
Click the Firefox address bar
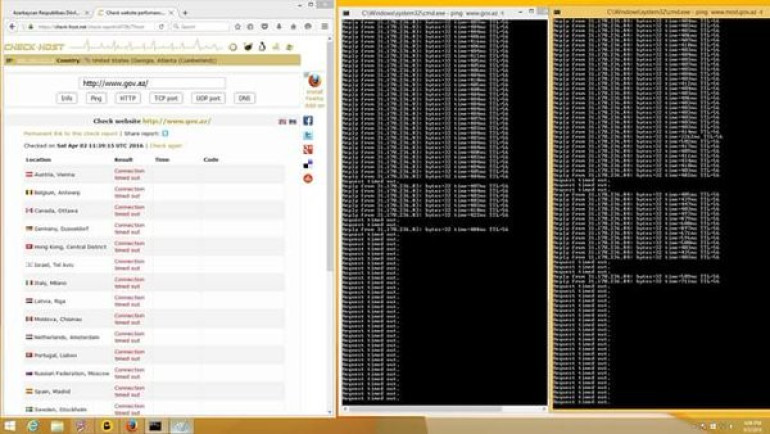[x=93, y=27]
